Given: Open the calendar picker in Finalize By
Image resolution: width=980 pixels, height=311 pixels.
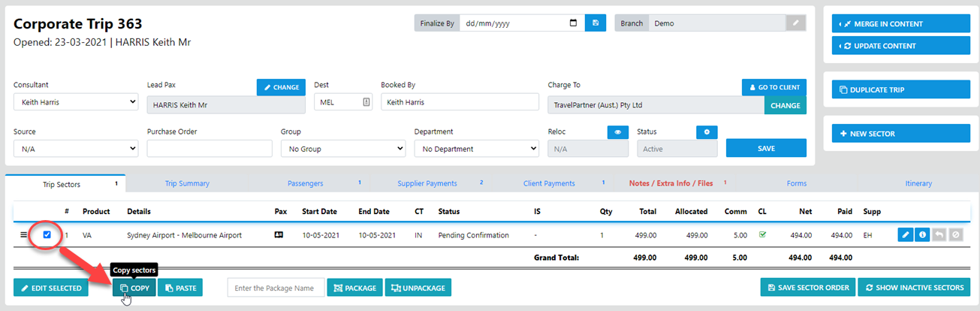Looking at the screenshot, I should (574, 23).
